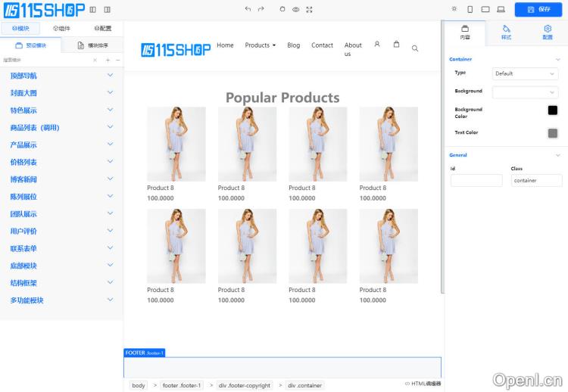Switch to tablet device view
The width and height of the screenshot is (568, 392).
485,9
